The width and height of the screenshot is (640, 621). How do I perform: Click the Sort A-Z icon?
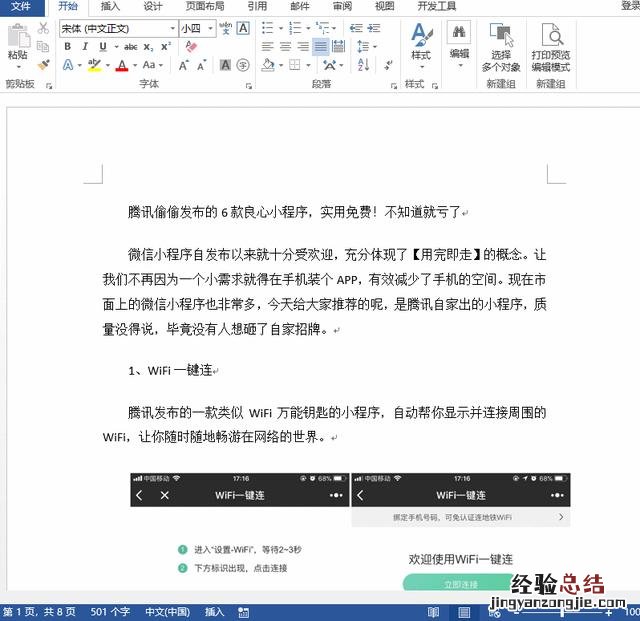[363, 65]
